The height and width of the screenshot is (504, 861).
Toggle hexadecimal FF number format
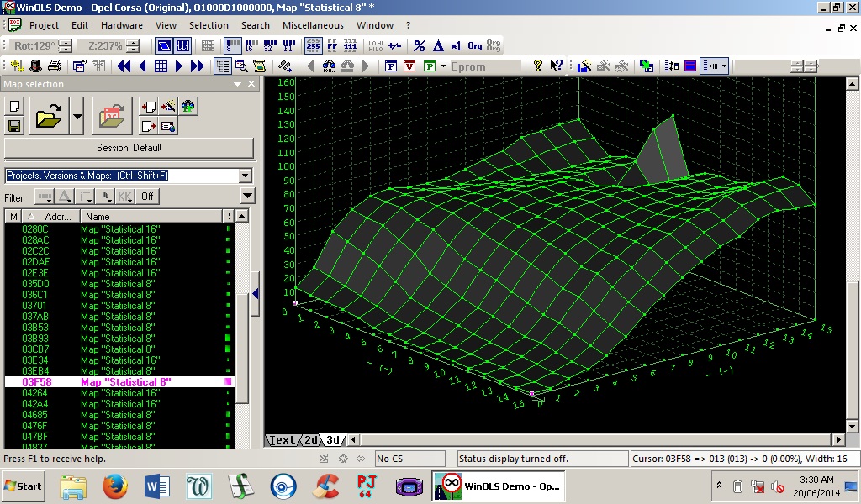(332, 46)
